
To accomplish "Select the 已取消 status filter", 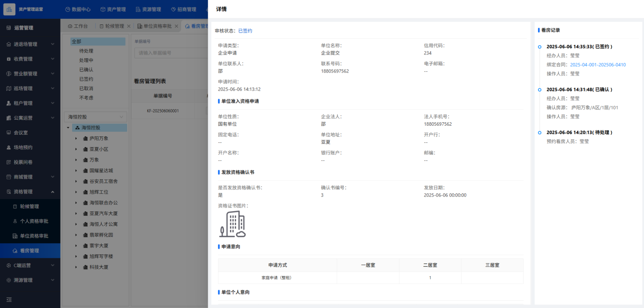I will tap(86, 89).
